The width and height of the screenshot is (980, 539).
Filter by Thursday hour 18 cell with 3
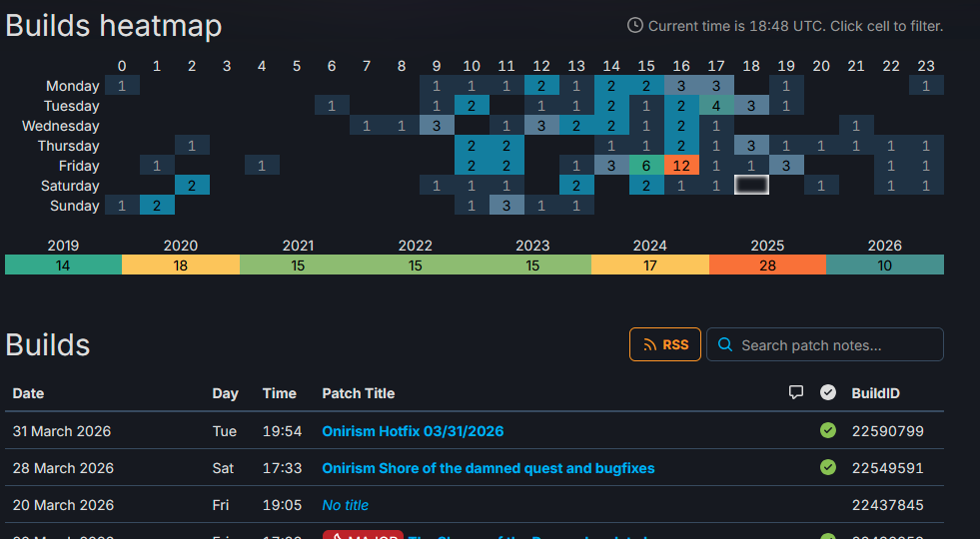click(751, 146)
